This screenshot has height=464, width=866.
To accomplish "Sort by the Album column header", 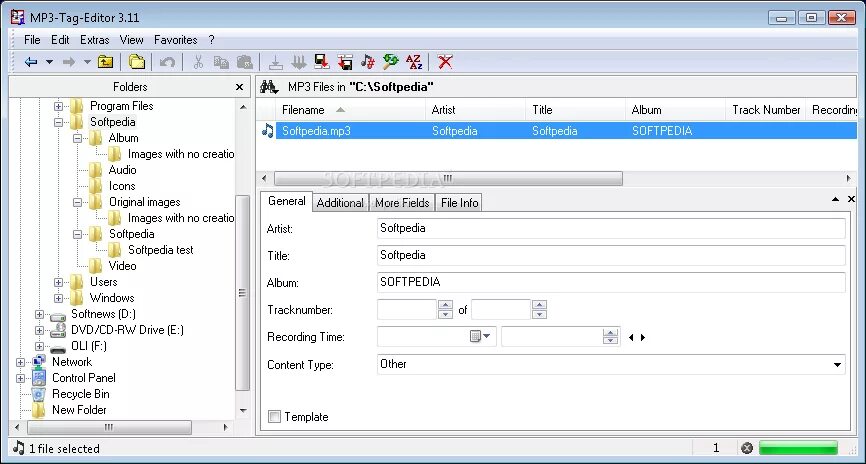I will (x=675, y=110).
